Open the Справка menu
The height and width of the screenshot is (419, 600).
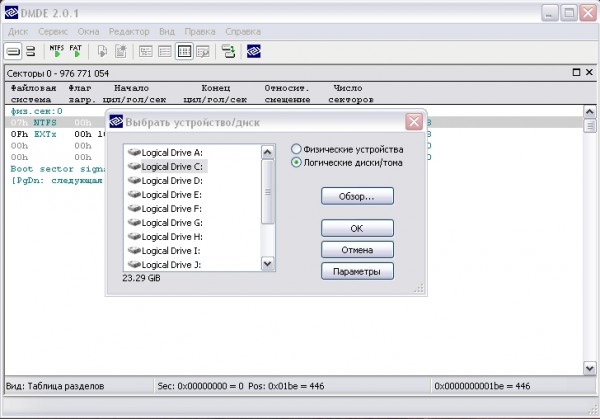[243, 31]
